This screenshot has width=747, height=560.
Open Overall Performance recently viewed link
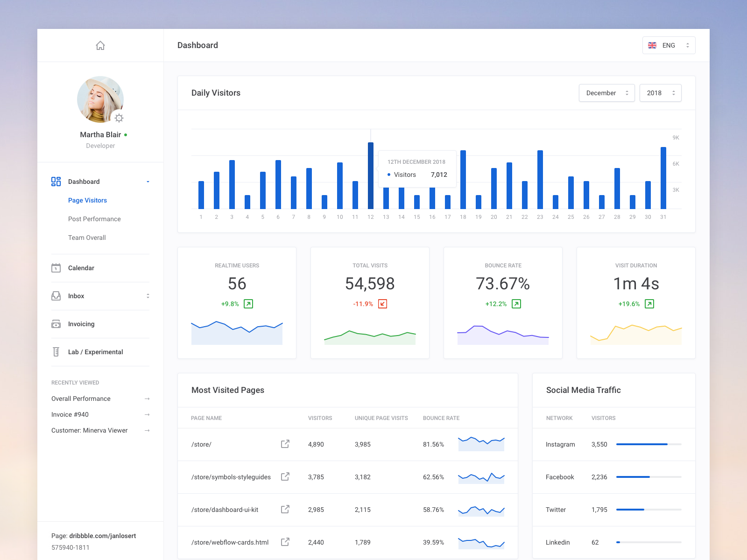tap(81, 399)
